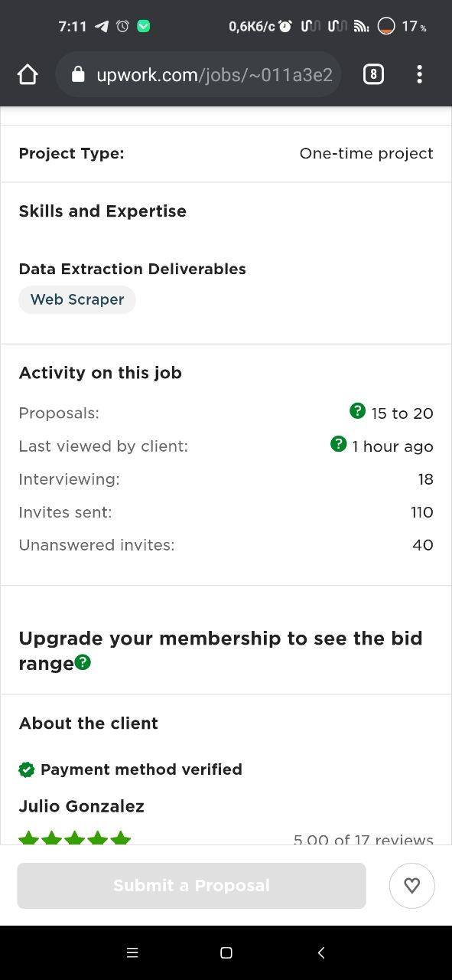This screenshot has height=980, width=452.
Task: Open the browser three-dot menu
Action: coord(419,74)
